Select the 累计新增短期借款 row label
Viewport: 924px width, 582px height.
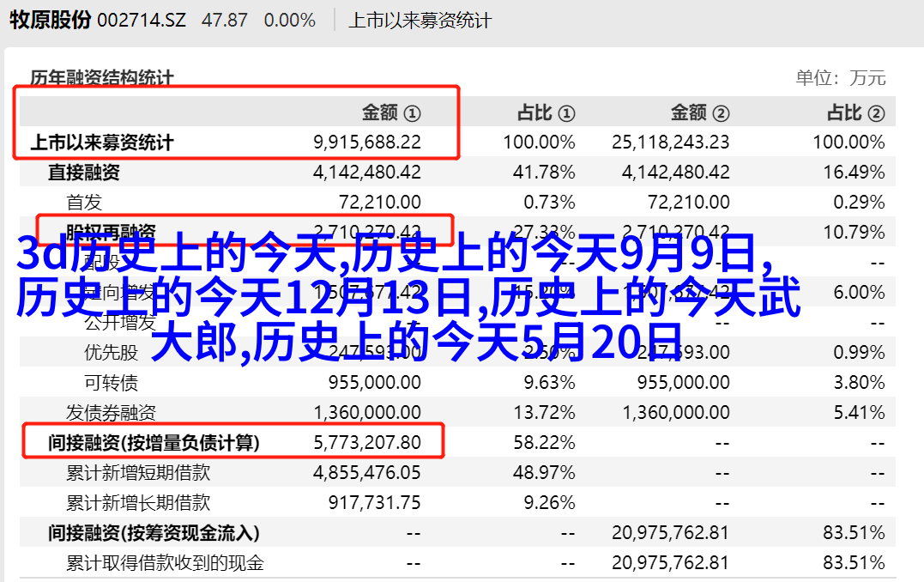pos(138,473)
